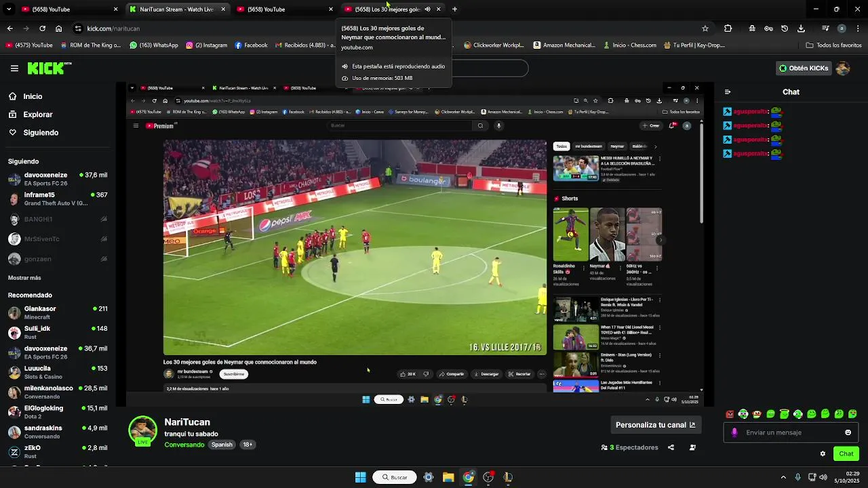The width and height of the screenshot is (868, 488).
Task: Open Luuucila Slots & Casino channel
Action: pos(58,372)
